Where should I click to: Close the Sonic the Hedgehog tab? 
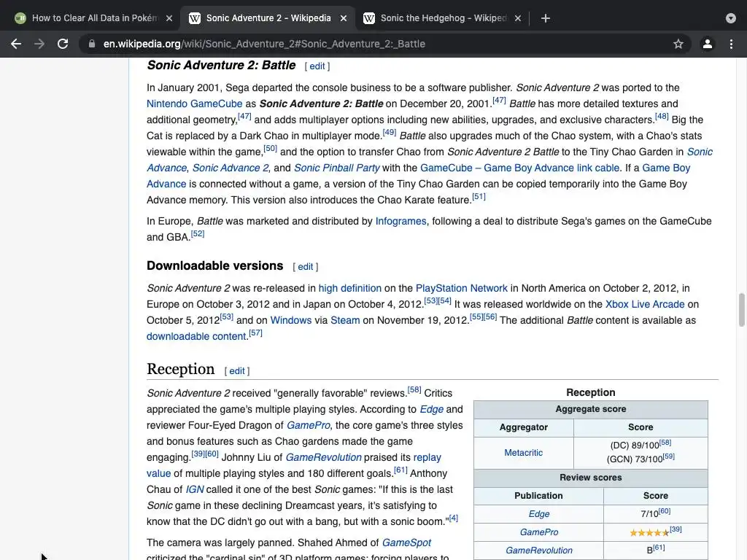pyautogui.click(x=518, y=18)
